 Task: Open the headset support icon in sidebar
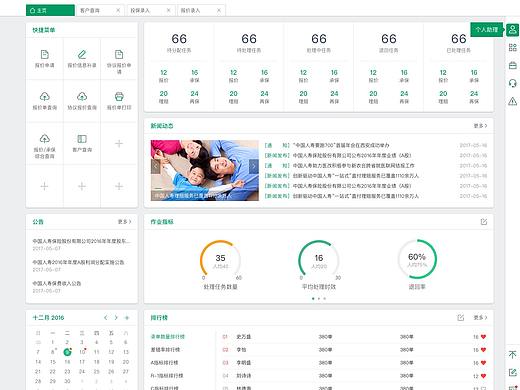coord(513,83)
